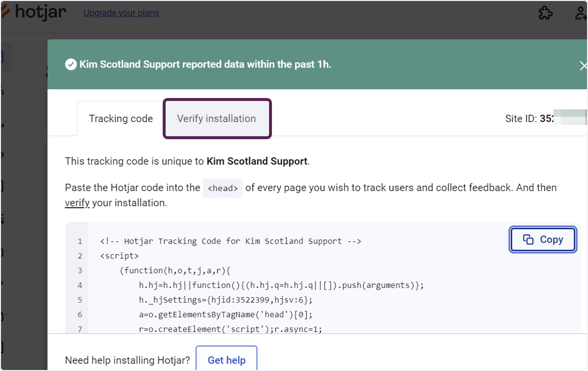This screenshot has width=588, height=371.
Task: Select code line 1 comment text
Action: (x=230, y=241)
